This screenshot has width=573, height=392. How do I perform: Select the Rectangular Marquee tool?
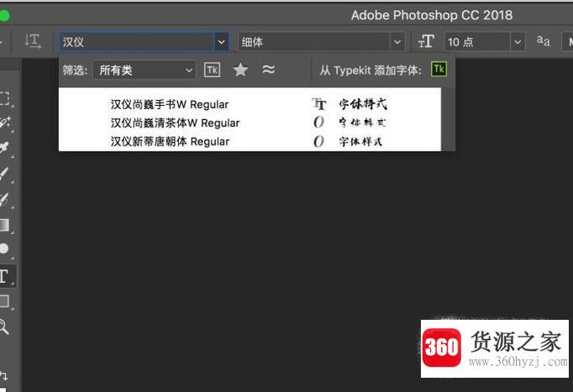pyautogui.click(x=5, y=98)
